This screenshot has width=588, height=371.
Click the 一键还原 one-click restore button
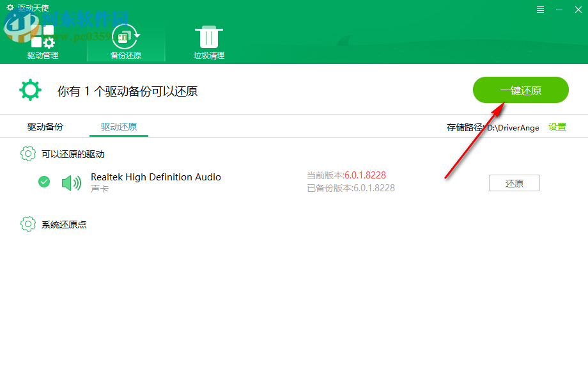coord(520,90)
